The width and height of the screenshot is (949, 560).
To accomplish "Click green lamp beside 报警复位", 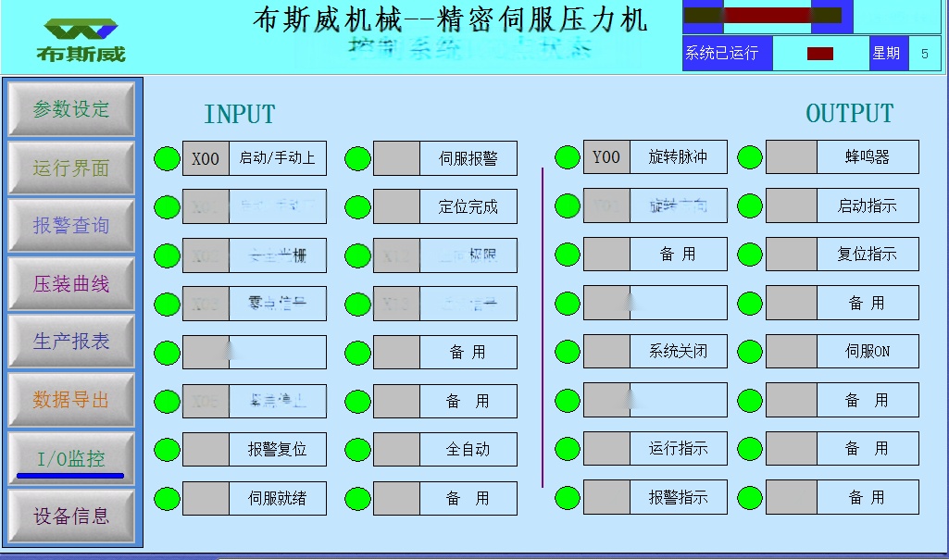I will click(167, 450).
